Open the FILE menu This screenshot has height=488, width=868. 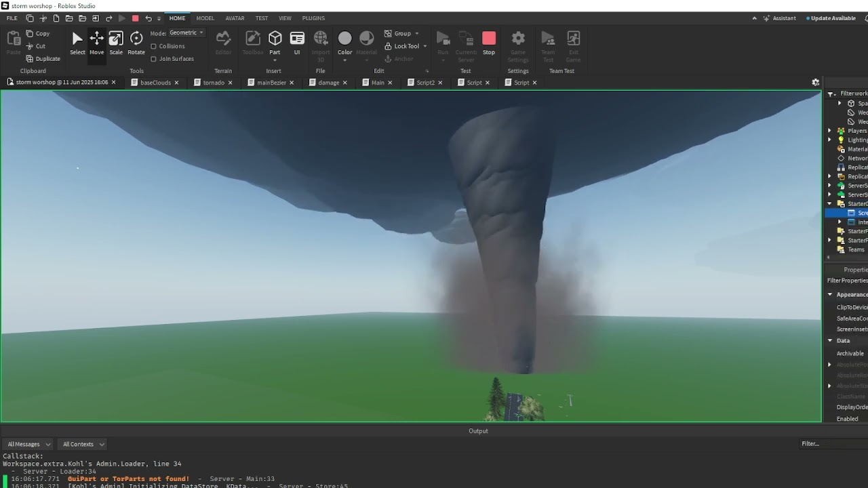pos(12,18)
